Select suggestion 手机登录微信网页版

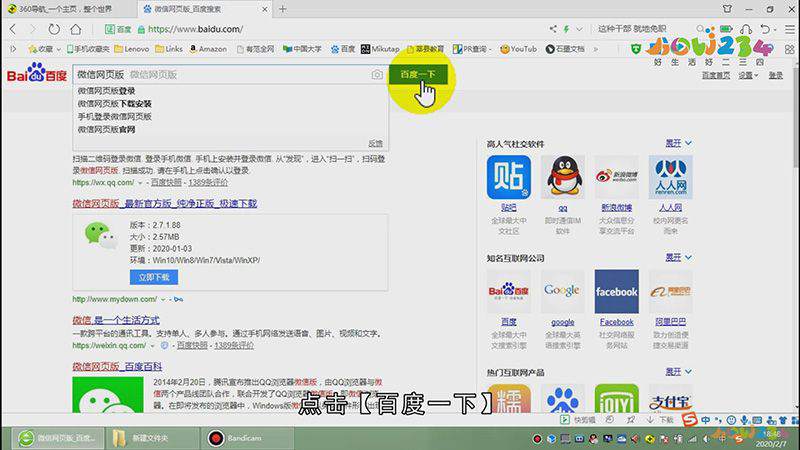(x=115, y=116)
